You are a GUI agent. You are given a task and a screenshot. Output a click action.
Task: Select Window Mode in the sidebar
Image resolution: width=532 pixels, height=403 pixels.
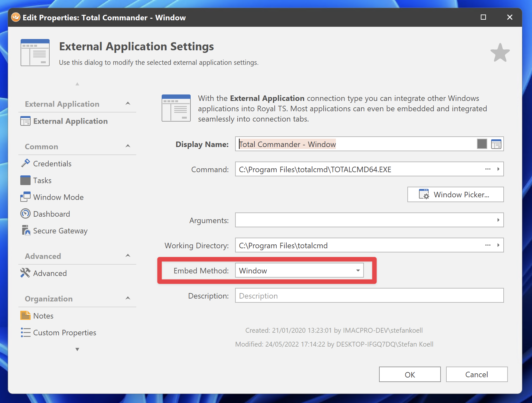click(58, 197)
